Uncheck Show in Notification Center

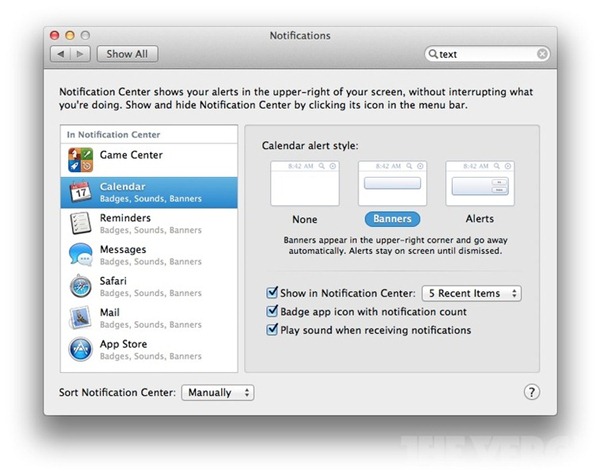[x=272, y=293]
